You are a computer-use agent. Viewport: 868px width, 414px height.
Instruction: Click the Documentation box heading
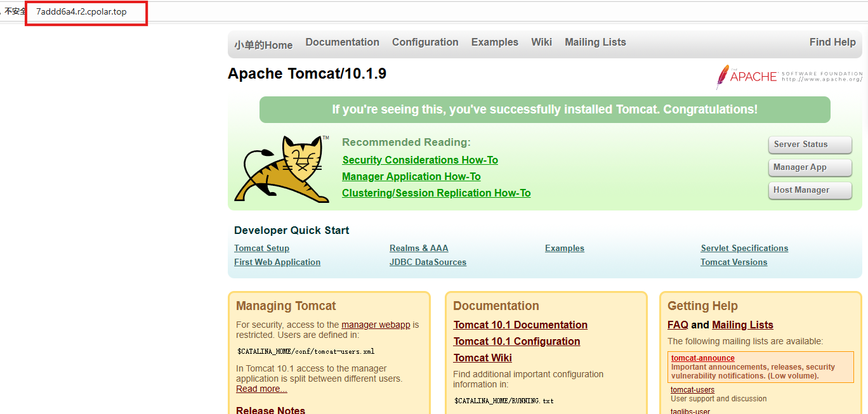[x=496, y=306]
